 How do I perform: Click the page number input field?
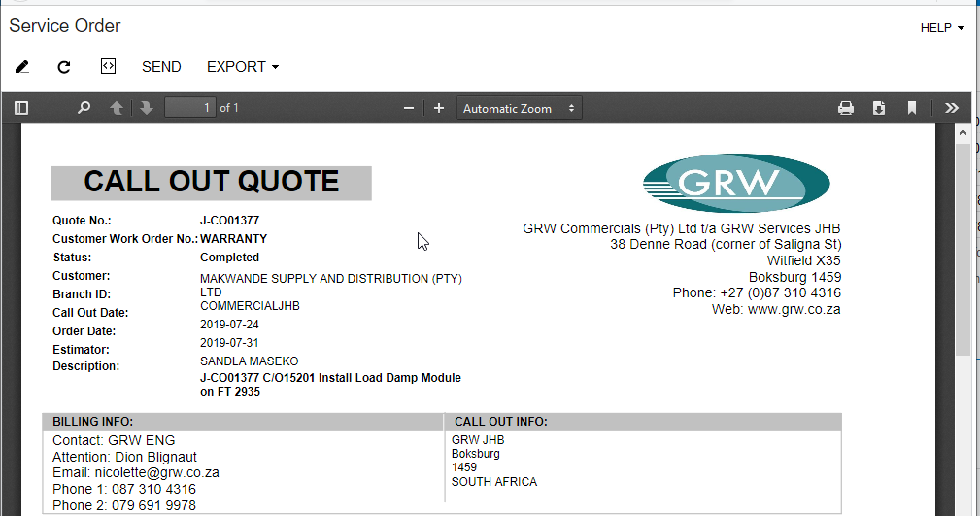point(189,108)
